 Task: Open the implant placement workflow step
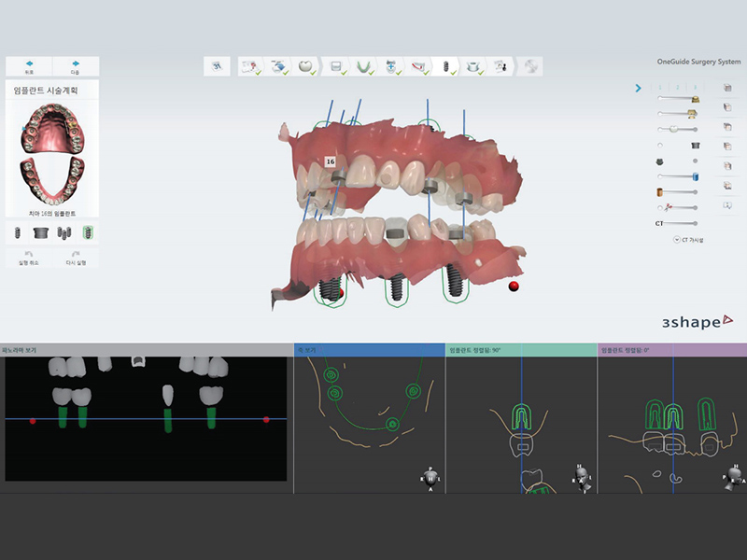pos(445,66)
